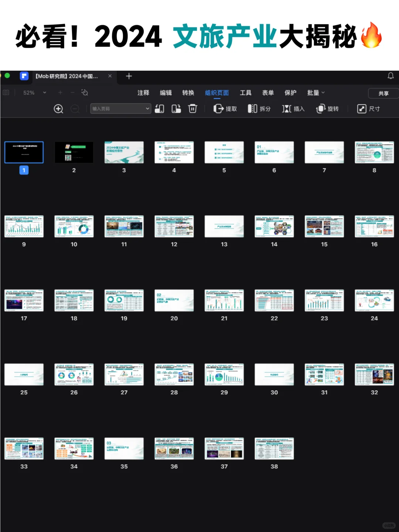Image resolution: width=399 pixels, height=532 pixels.
Task: Open the Form (表单) tab
Action: point(268,92)
